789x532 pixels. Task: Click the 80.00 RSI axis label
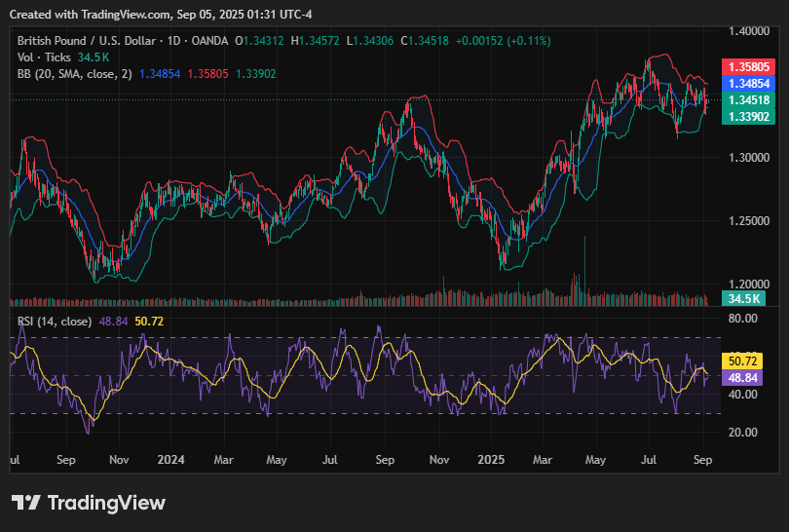coord(742,319)
